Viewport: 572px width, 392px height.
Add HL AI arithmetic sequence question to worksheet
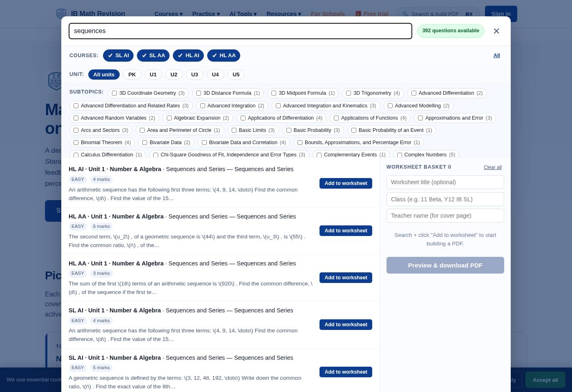(x=346, y=183)
